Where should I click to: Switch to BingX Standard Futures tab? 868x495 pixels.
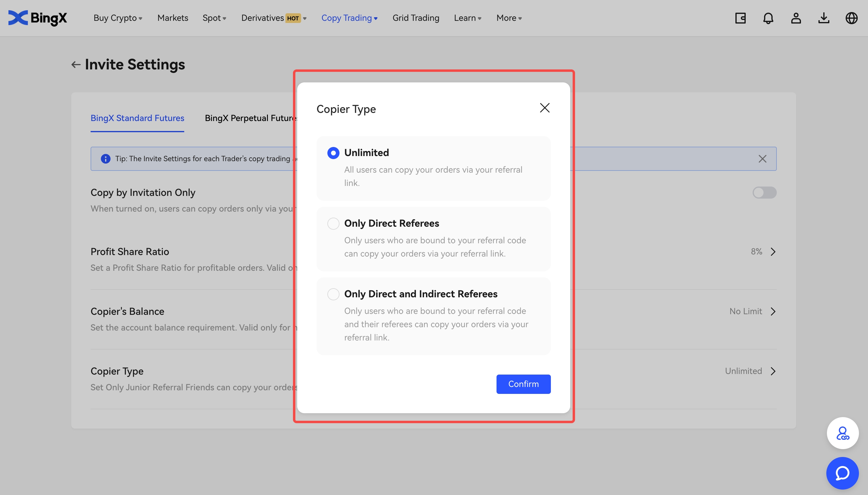(137, 118)
